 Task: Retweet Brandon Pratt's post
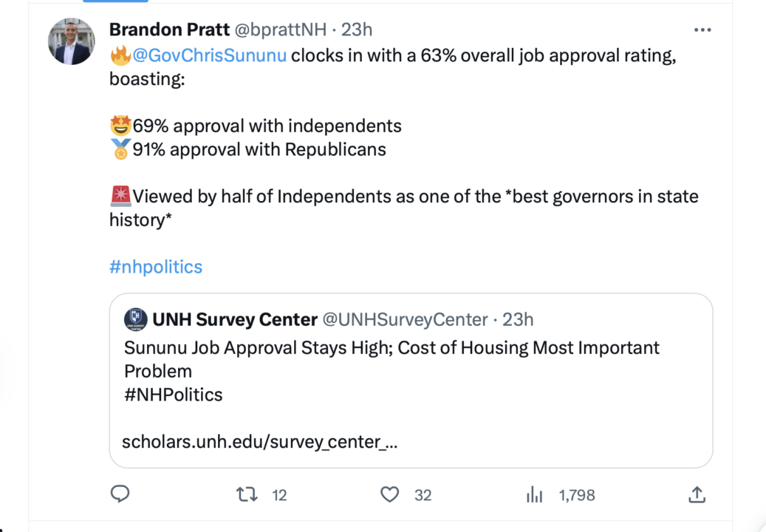tap(247, 494)
